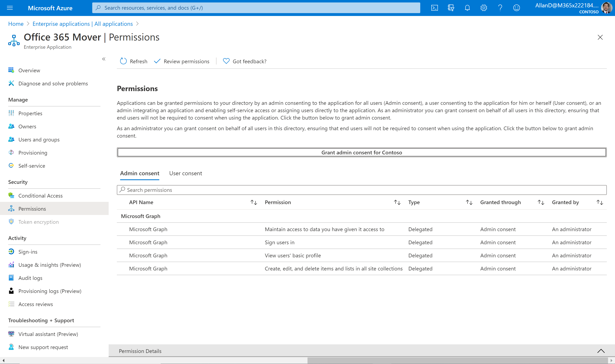Collapse the navigation pane with double chevron
The height and width of the screenshot is (364, 615).
coord(104,59)
